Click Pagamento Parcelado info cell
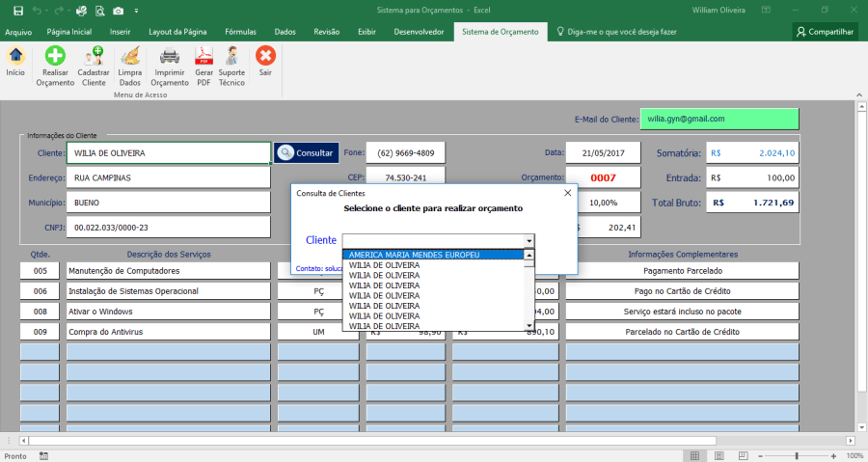 [683, 271]
